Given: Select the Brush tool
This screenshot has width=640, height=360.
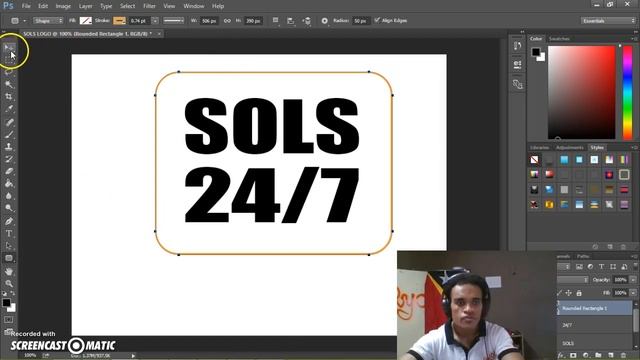Looking at the screenshot, I should [9, 134].
